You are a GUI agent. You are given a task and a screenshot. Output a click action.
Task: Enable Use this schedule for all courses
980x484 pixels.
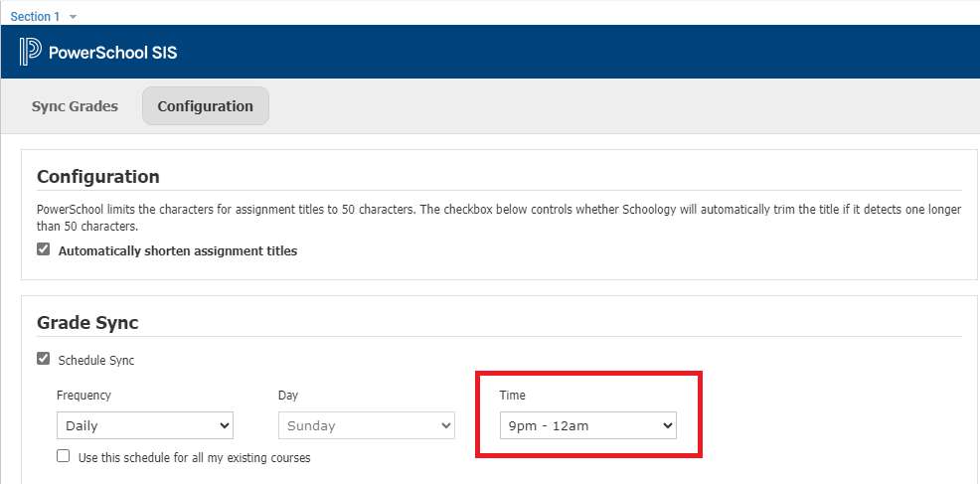(64, 457)
